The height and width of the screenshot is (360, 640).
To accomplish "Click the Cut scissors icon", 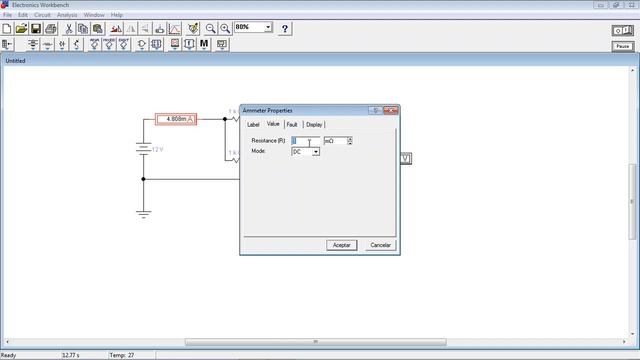I will click(x=69, y=29).
